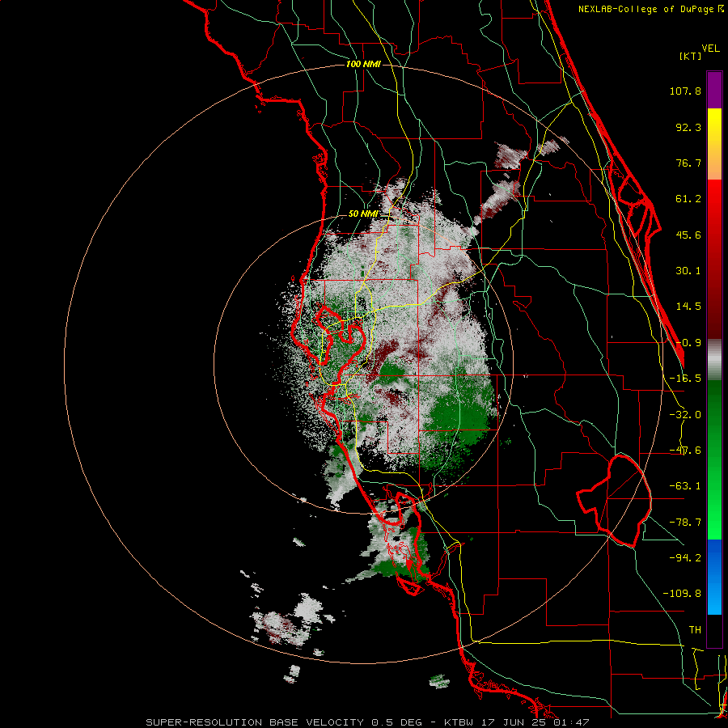Click the -94.2 value on the velocity scale
The width and height of the screenshot is (728, 728).
[685, 558]
